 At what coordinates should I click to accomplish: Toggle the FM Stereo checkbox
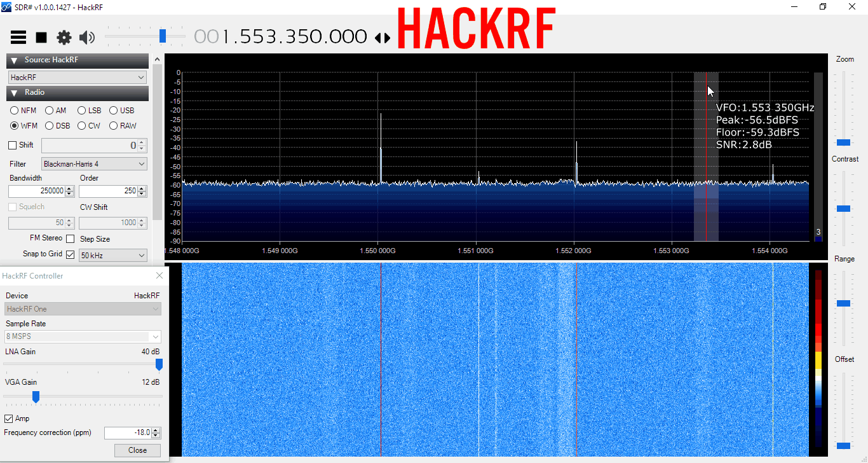coord(70,238)
